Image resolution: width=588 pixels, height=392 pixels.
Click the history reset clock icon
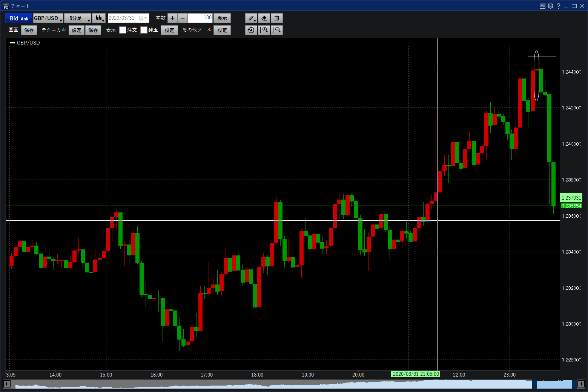[251, 30]
